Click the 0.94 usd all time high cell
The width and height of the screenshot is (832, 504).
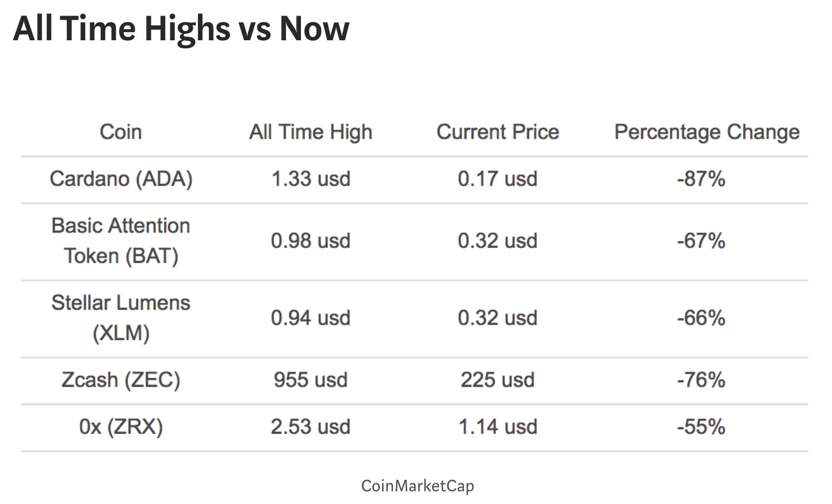(x=311, y=318)
